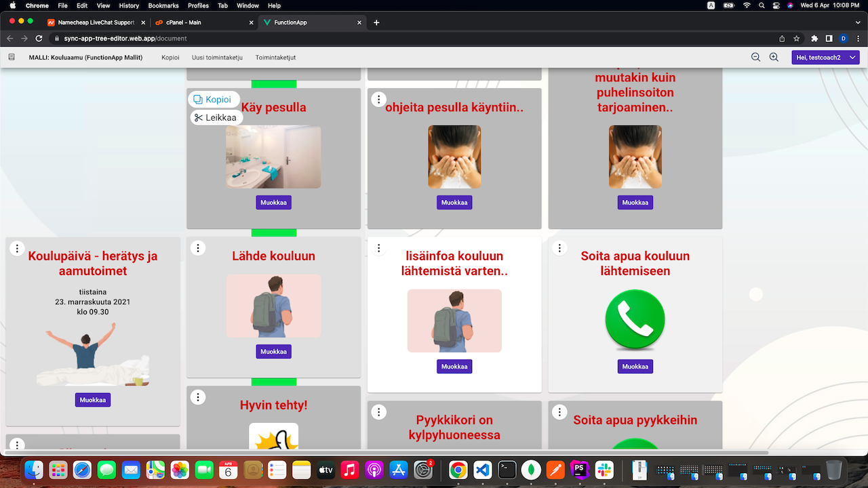Click the green phone call icon
The width and height of the screenshot is (868, 488).
[635, 320]
